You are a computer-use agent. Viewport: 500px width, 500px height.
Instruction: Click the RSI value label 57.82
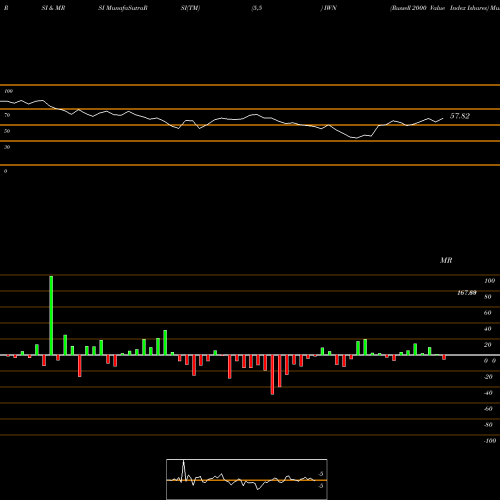[x=460, y=116]
